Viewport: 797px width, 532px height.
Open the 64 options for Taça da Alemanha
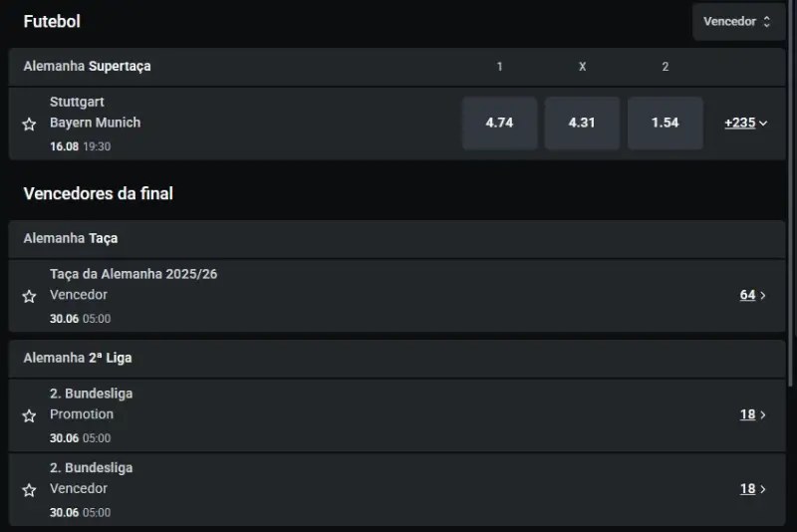pos(748,295)
